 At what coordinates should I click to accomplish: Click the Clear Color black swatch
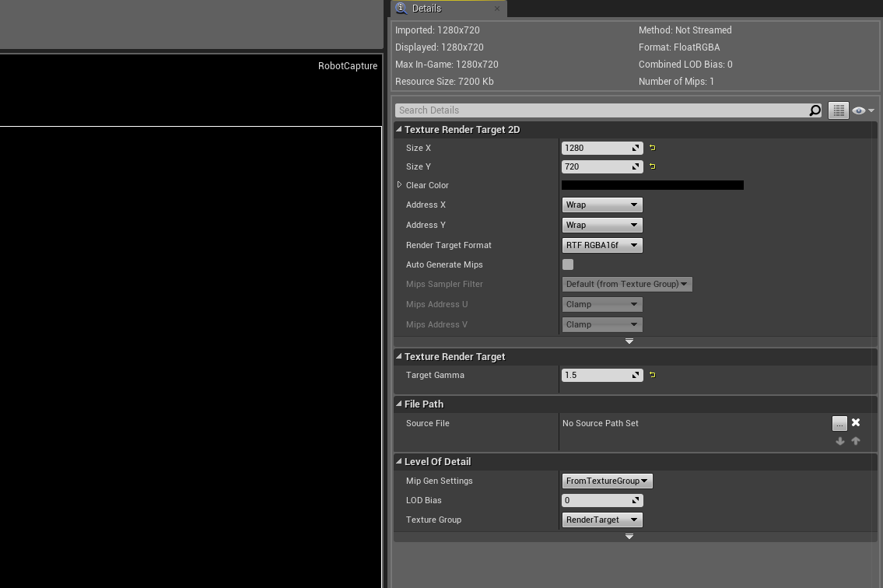pos(653,185)
